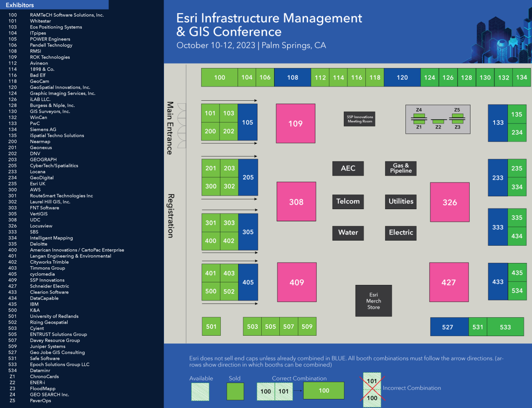Click the October 10-12, 2023 date line

[251, 45]
